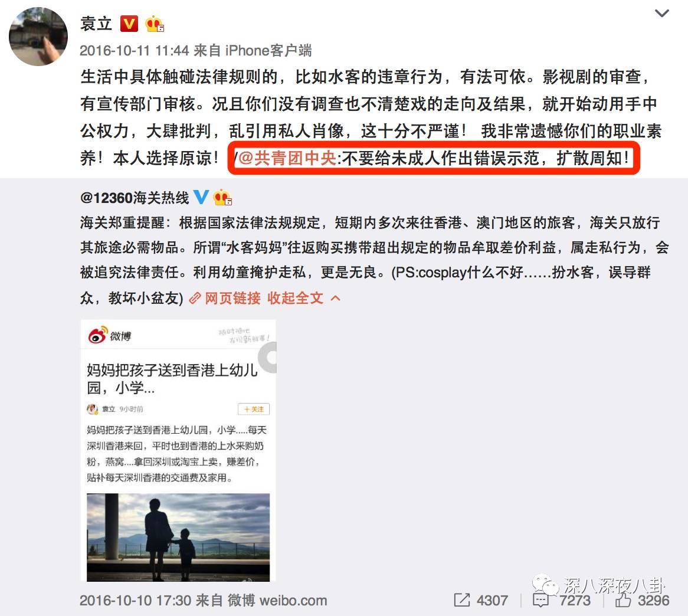Click the +关注 follow button in screenshot

point(254,409)
